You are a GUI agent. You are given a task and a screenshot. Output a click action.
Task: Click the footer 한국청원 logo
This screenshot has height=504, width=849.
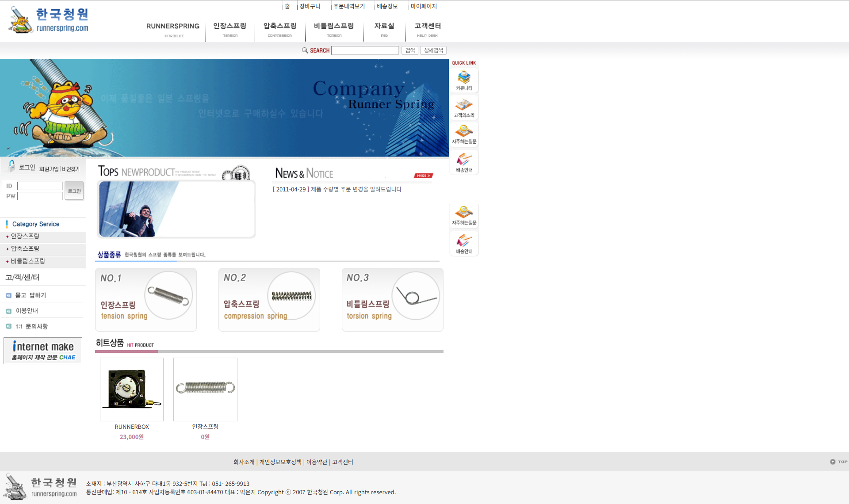(41, 486)
